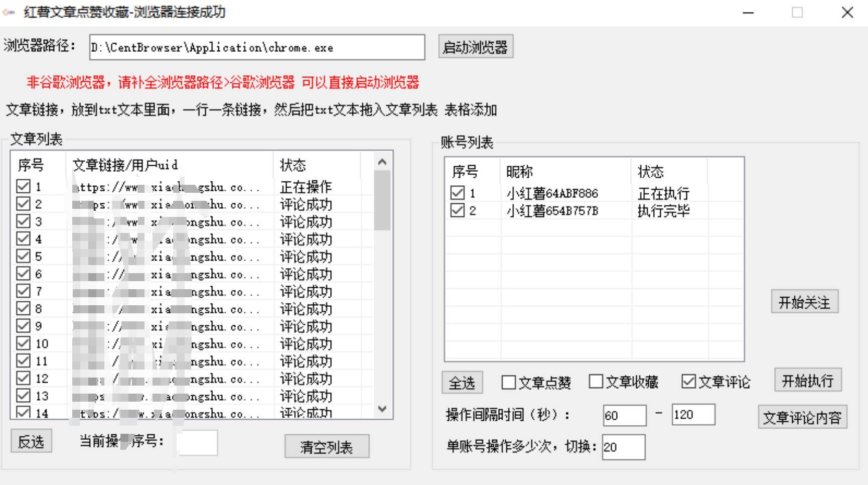Uncheck account 2 小红薯654B757B checkbox
This screenshot has height=485, width=868.
[x=457, y=210]
